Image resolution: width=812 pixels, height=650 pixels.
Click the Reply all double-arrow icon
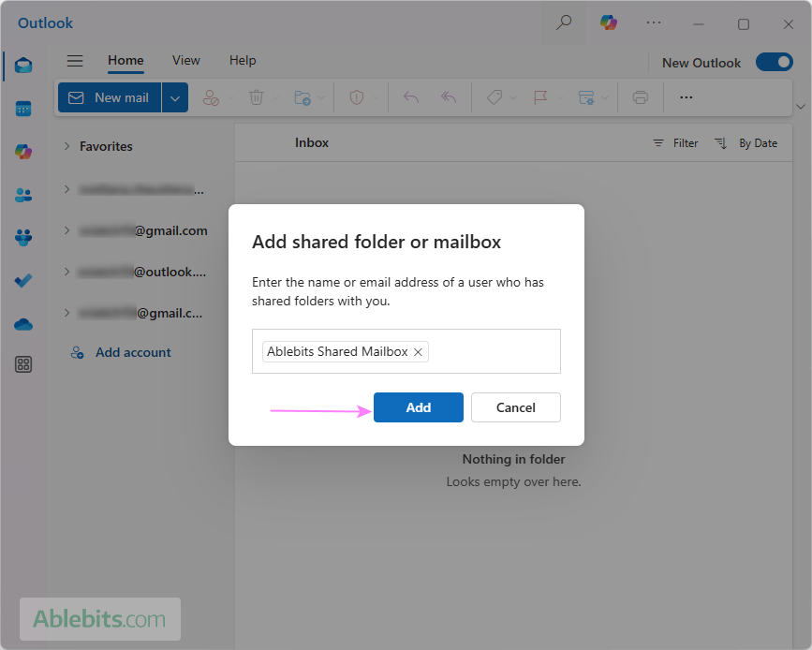coord(449,97)
